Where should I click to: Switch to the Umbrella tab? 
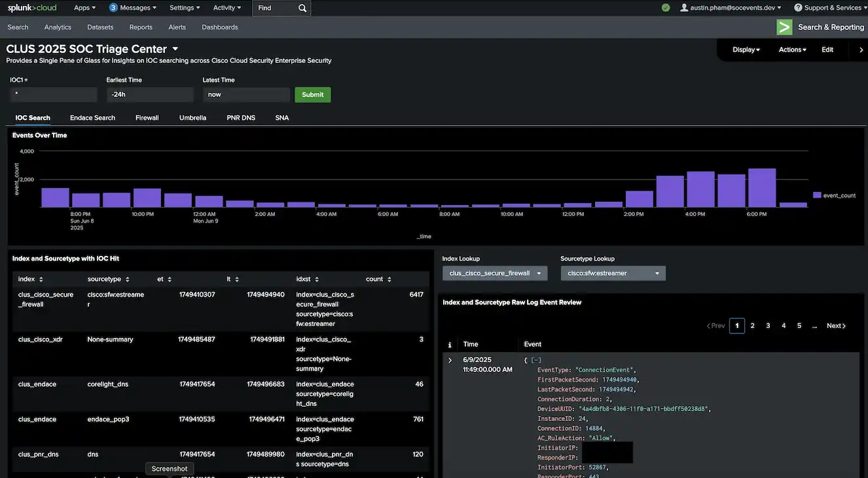[x=192, y=117]
